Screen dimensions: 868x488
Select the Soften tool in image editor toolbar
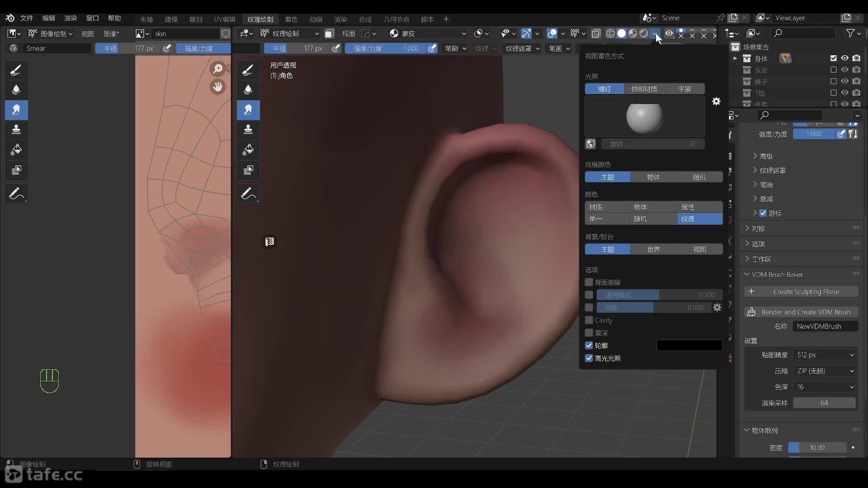tap(16, 90)
